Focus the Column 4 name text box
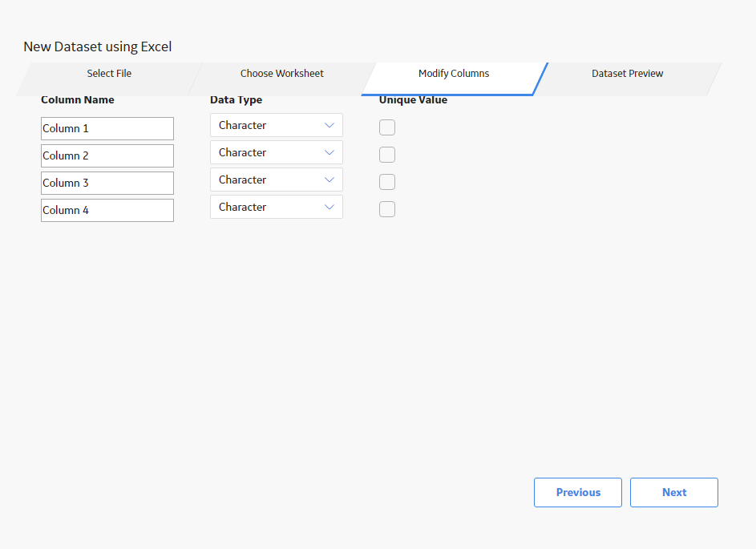The height and width of the screenshot is (549, 756). [107, 211]
